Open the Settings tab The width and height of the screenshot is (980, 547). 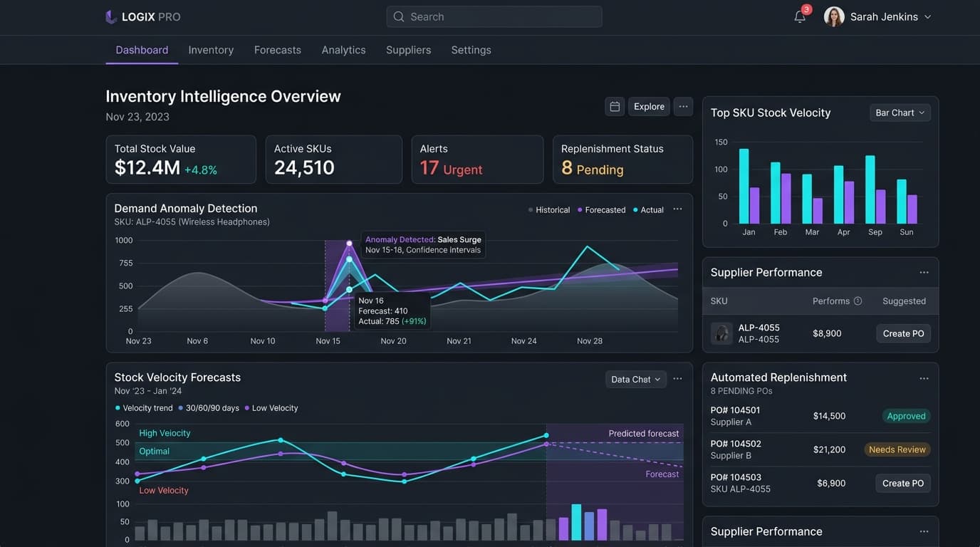point(471,50)
